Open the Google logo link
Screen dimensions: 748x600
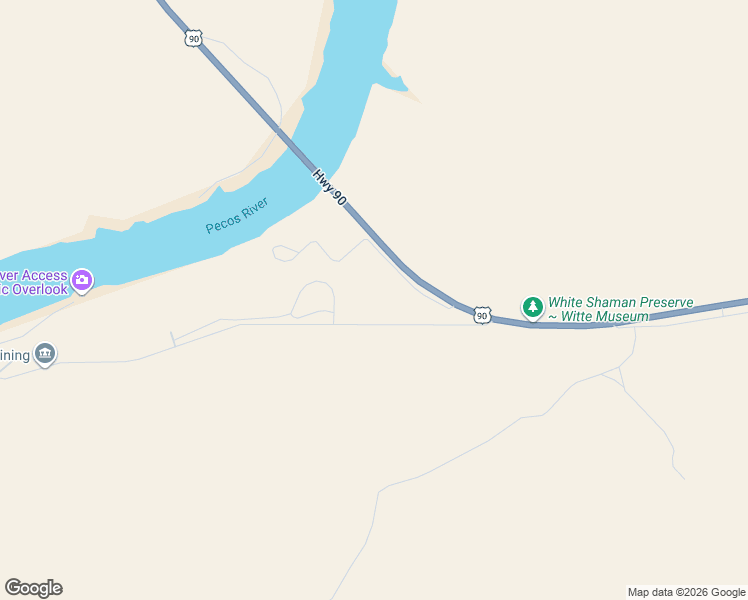point(33,588)
